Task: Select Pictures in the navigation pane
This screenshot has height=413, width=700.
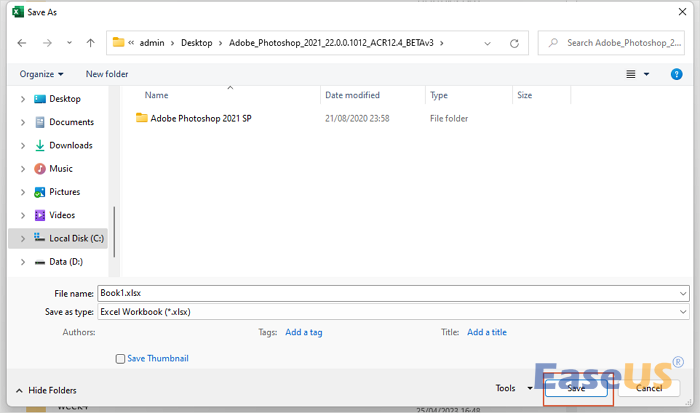Action: tap(64, 192)
